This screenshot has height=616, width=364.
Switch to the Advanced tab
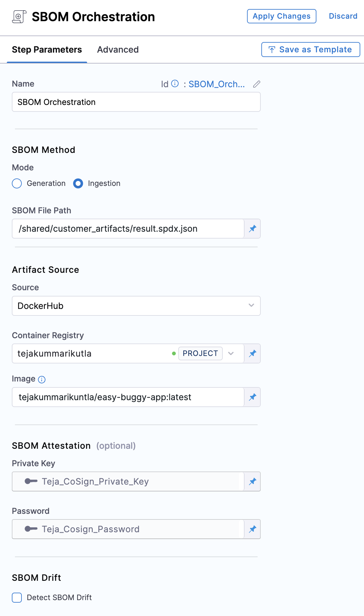[x=118, y=50]
